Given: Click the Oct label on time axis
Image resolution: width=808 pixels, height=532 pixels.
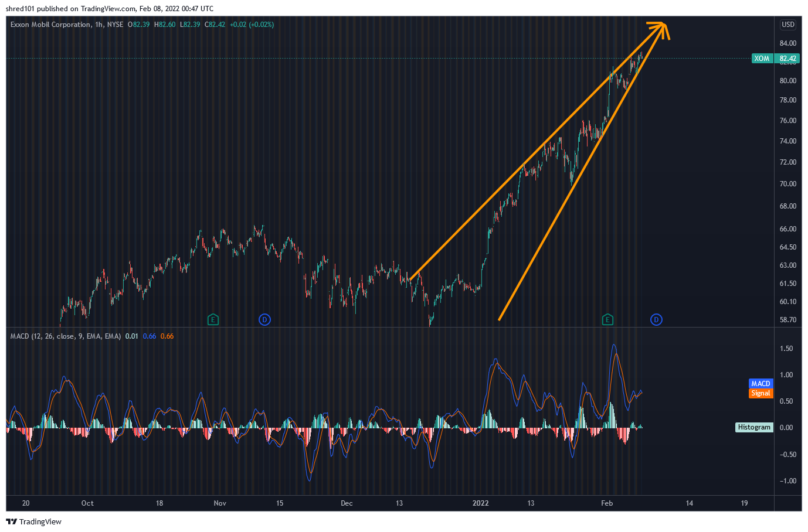Looking at the screenshot, I should click(87, 503).
